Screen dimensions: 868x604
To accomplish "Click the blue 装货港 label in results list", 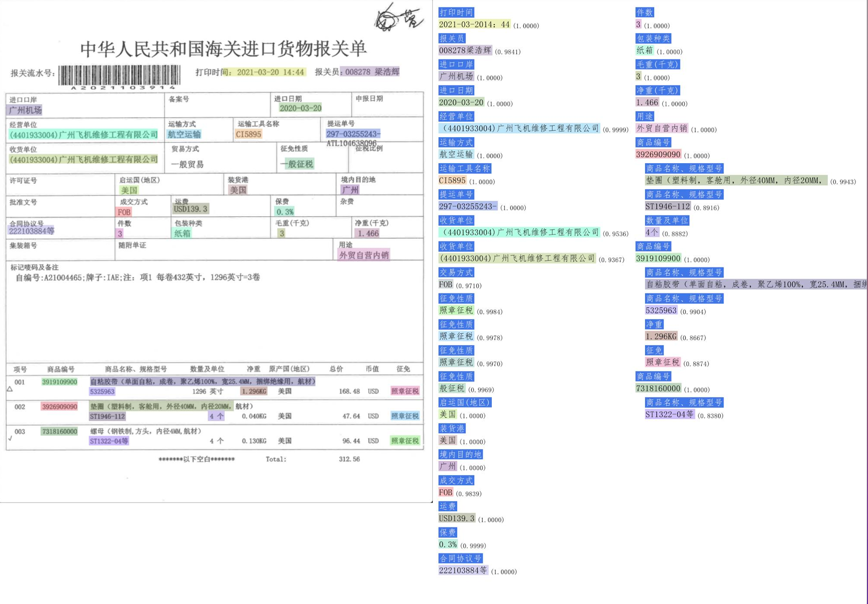I will 452,428.
